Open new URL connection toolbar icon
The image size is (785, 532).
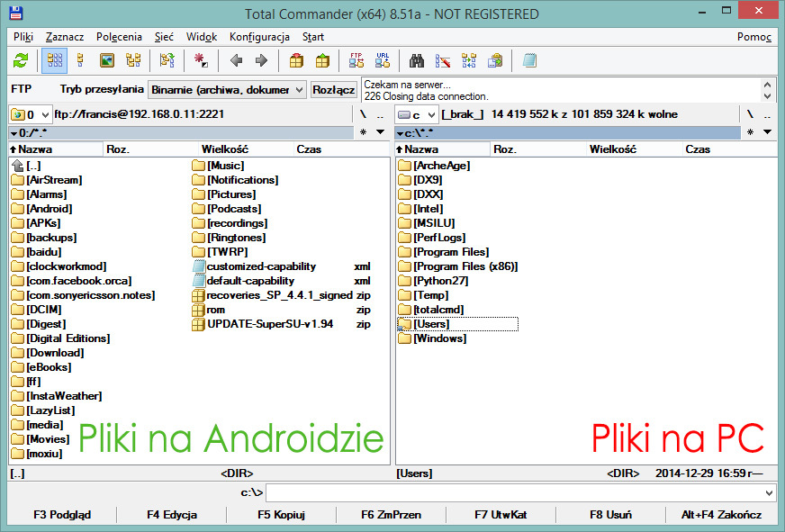(383, 60)
